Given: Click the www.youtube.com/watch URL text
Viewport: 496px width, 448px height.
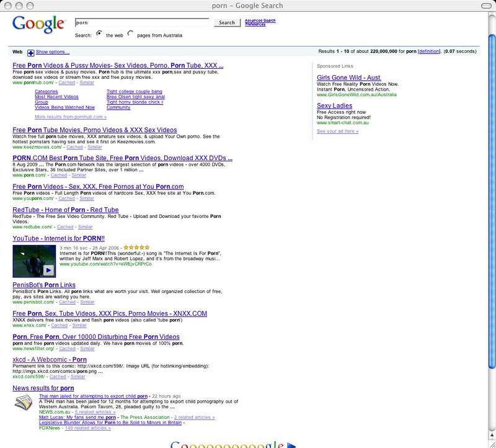Looking at the screenshot, I should pos(105,264).
